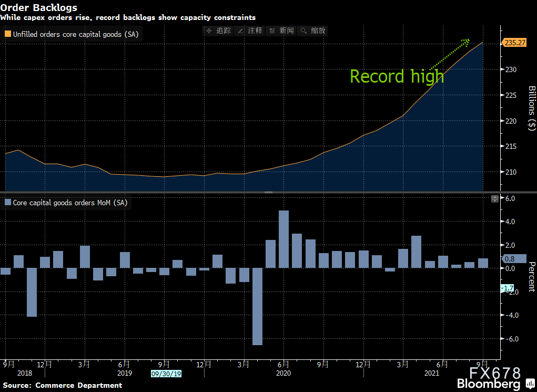The height and width of the screenshot is (392, 537).
Task: Click the Record high annotation text
Action: click(397, 76)
